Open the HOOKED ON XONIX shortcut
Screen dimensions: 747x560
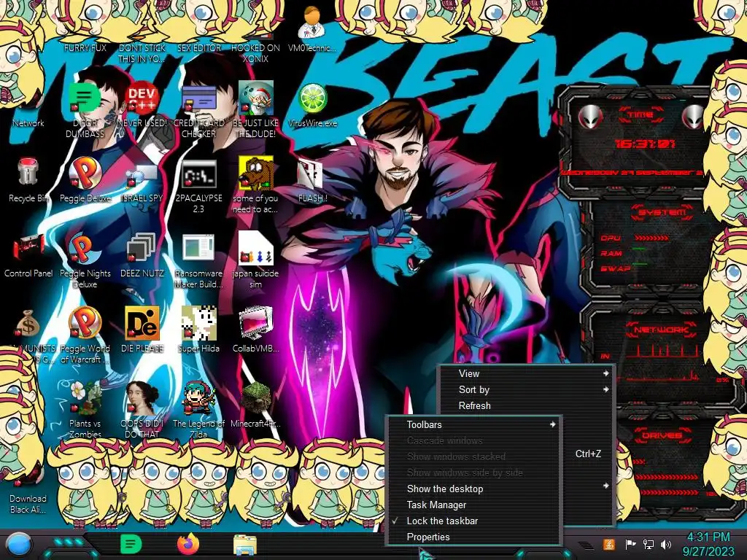click(255, 52)
